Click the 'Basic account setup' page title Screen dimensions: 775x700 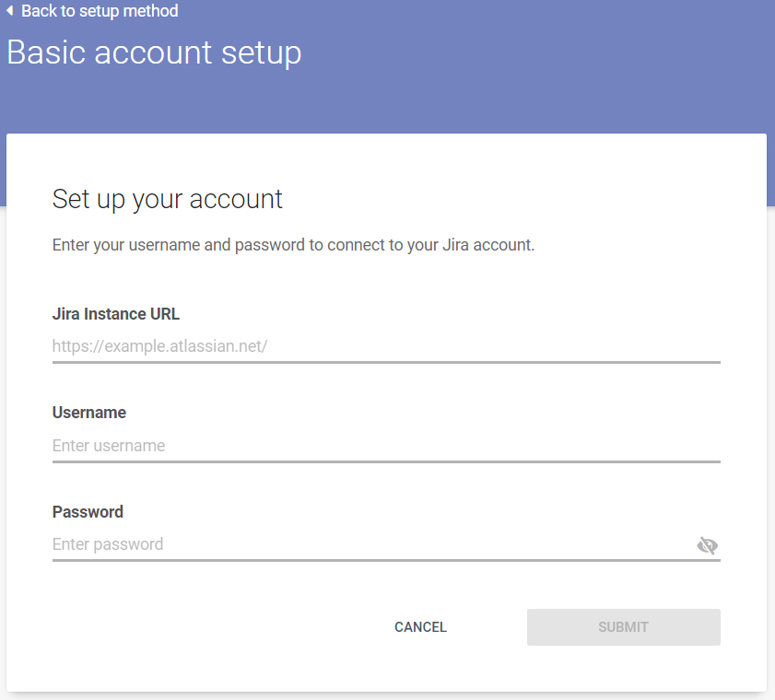coord(154,52)
